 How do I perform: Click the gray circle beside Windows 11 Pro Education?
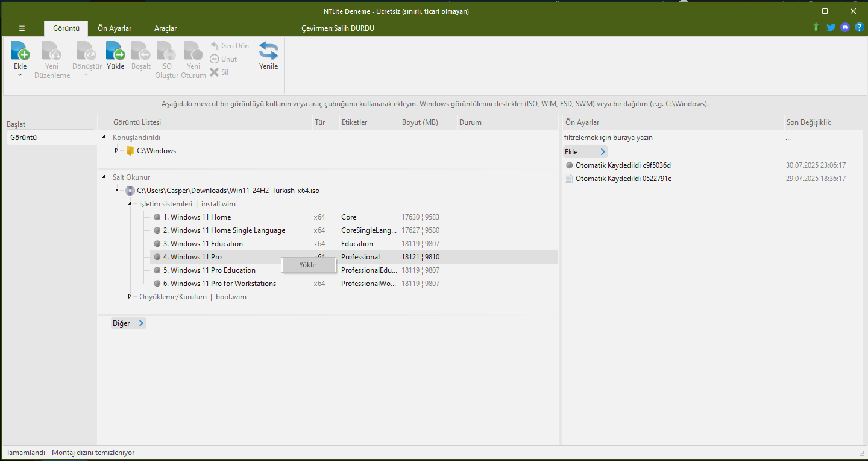[x=157, y=270]
